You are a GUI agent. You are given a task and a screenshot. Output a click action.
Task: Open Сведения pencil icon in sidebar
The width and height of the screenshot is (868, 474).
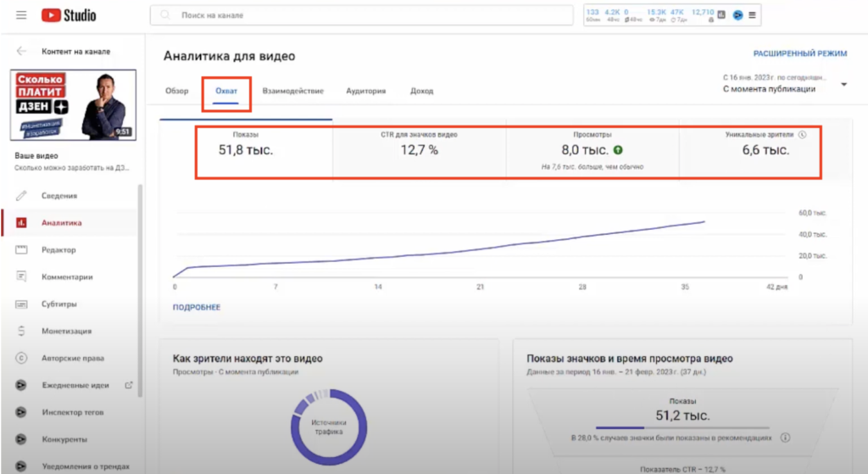click(x=22, y=196)
